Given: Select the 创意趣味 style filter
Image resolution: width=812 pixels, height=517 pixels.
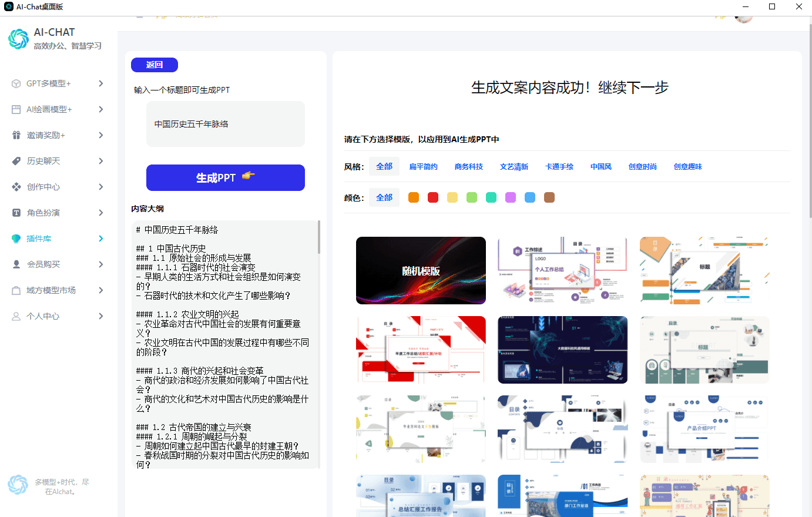Looking at the screenshot, I should pos(688,167).
